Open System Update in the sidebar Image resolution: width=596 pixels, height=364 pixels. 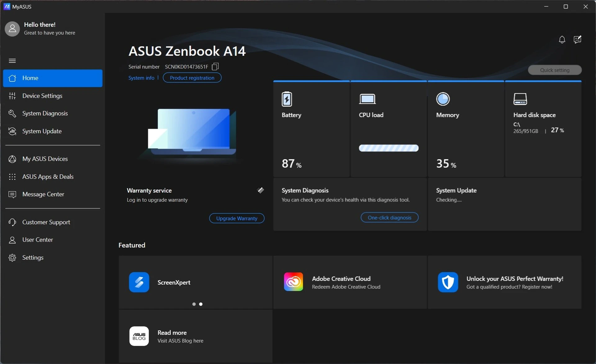(53, 131)
